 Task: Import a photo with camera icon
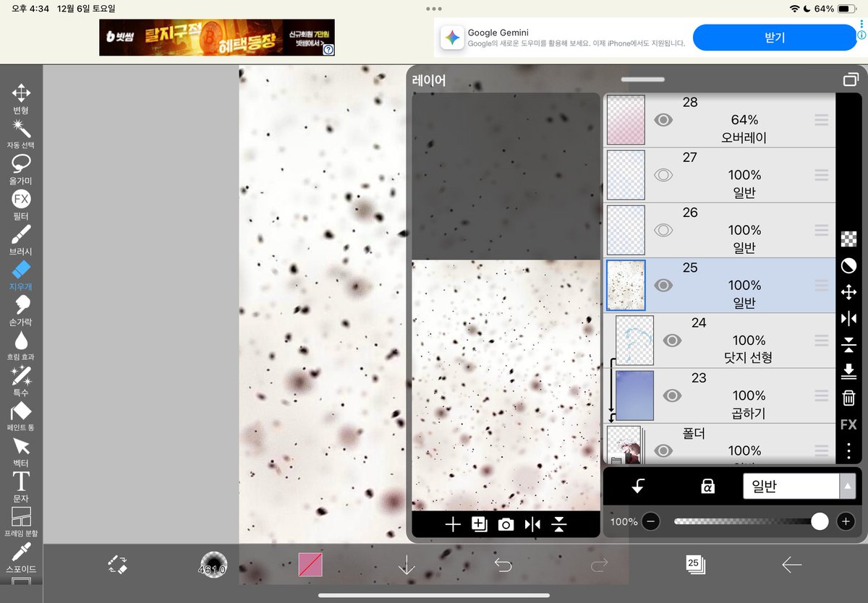506,525
